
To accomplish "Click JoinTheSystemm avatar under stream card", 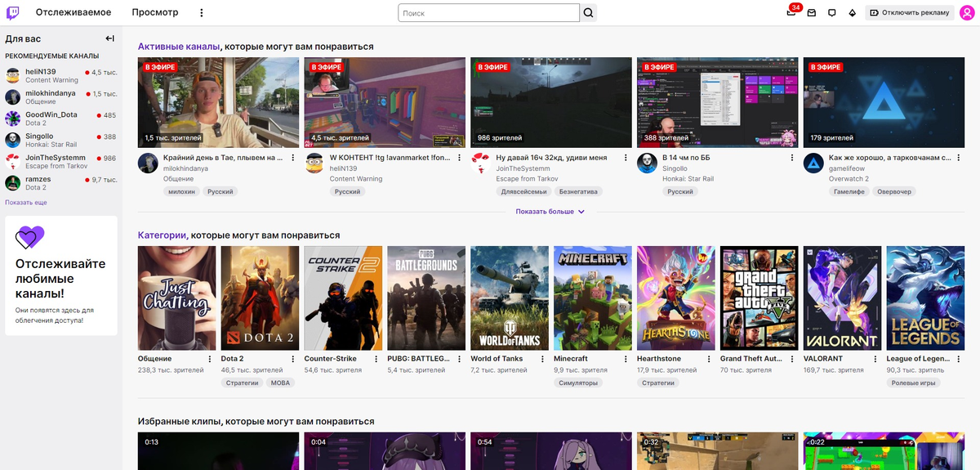I will pos(480,163).
